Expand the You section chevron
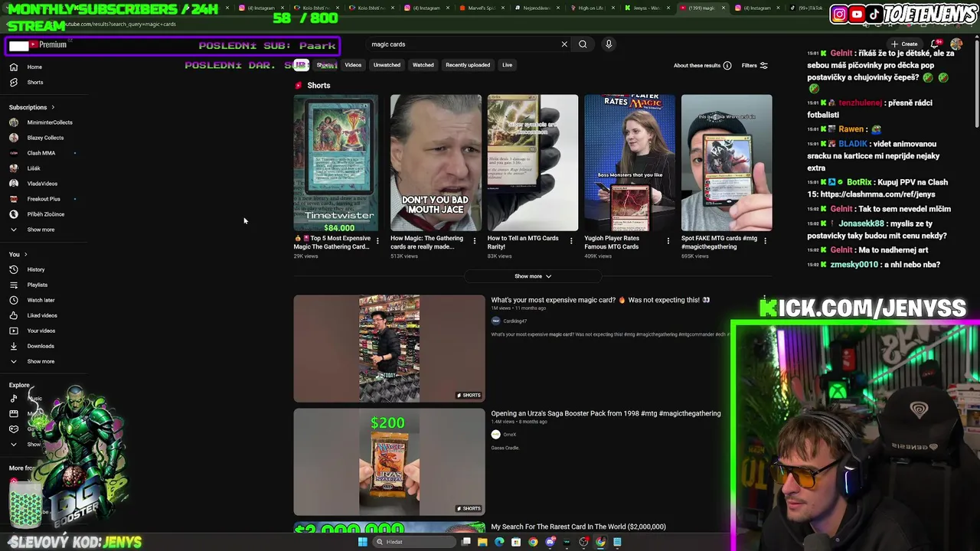Screen dimensions: 980x551 click(25, 254)
